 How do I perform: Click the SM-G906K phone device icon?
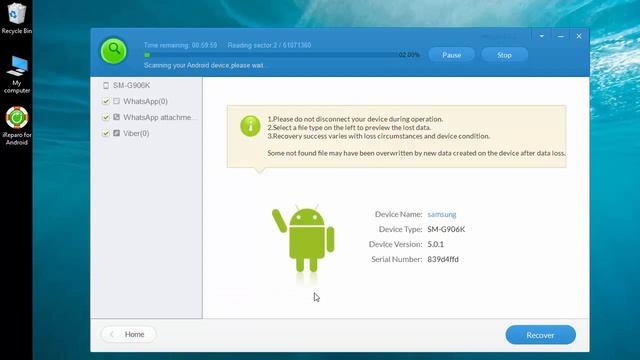(x=106, y=85)
